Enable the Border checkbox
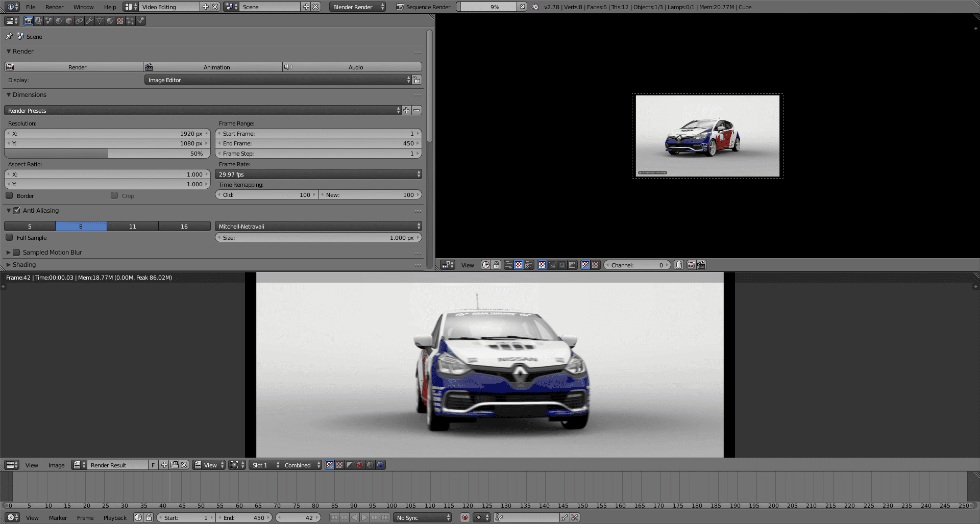This screenshot has height=524, width=980. coord(9,195)
